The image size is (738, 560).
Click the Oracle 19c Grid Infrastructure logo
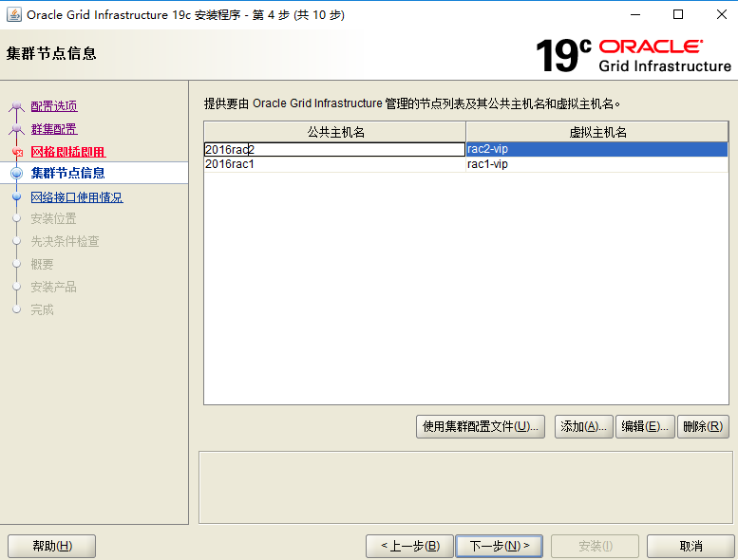click(634, 55)
